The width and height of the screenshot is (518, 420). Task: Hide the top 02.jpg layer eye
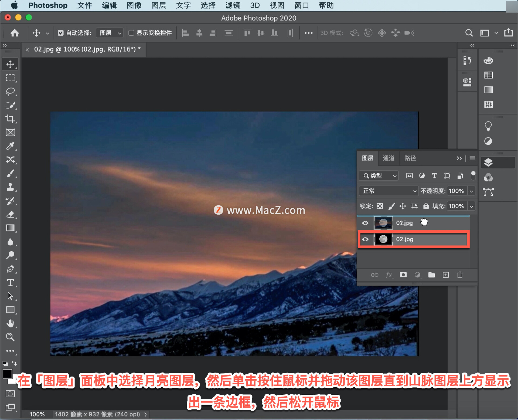[x=365, y=223]
